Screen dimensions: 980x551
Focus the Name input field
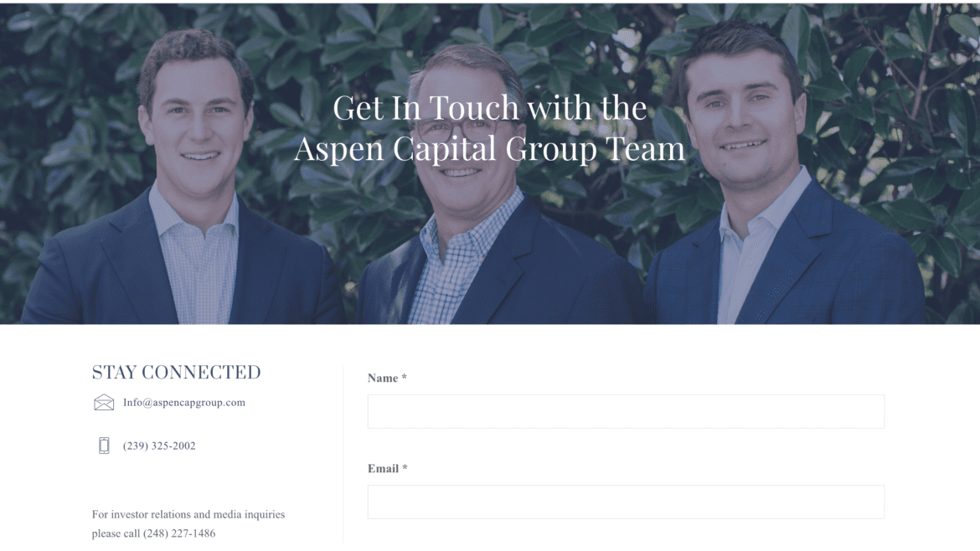626,411
